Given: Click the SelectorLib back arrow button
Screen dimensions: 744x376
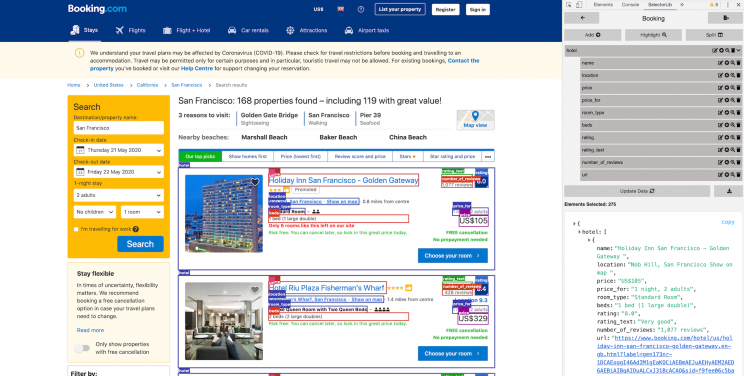Looking at the screenshot, I should tap(582, 18).
